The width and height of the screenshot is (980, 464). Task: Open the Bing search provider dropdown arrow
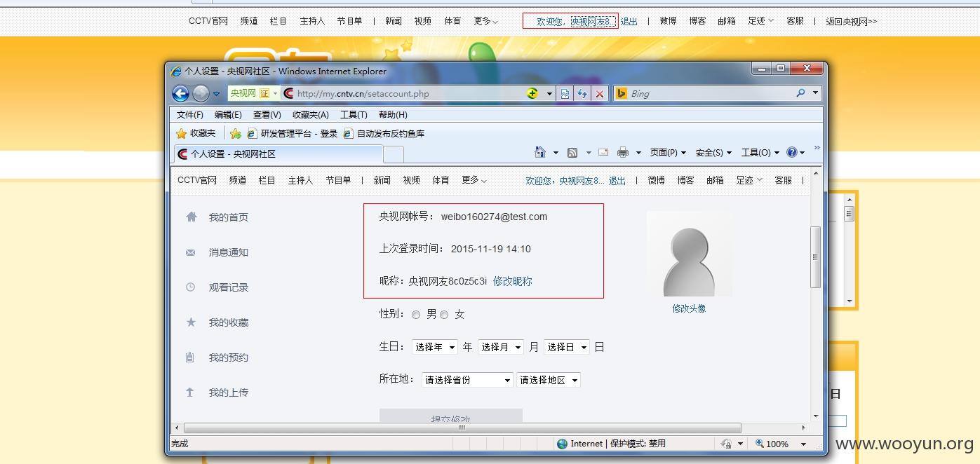(x=815, y=93)
